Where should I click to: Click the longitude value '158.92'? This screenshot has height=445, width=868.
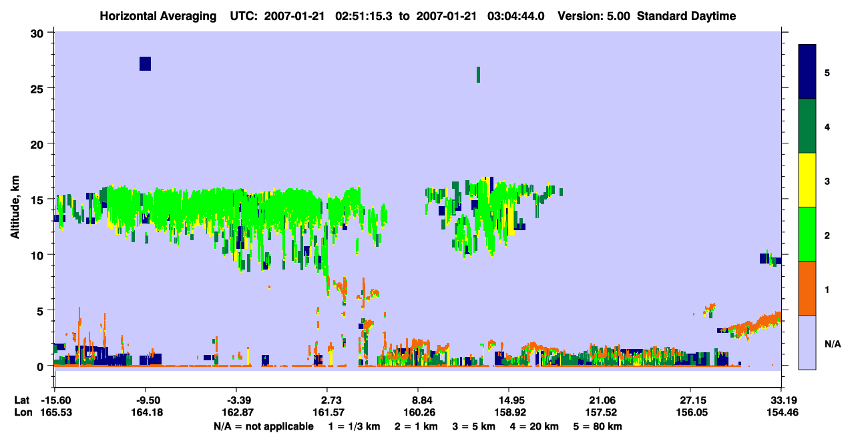(x=509, y=412)
